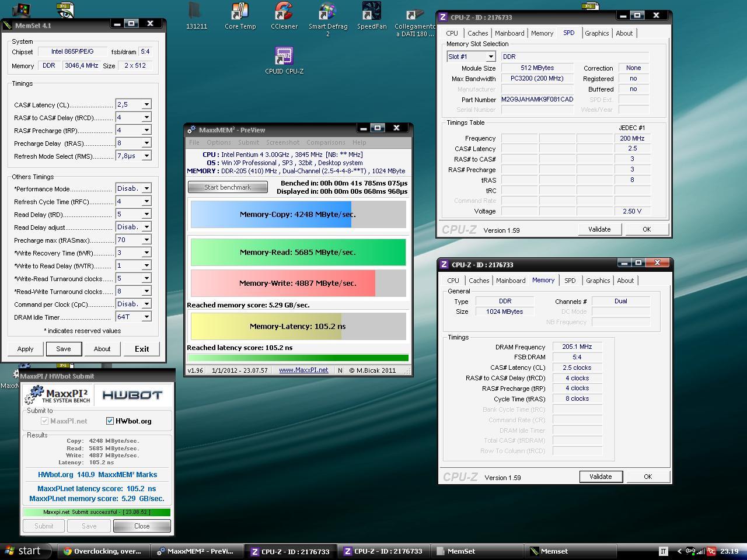Click the disabled MaxxPI.net checkbox
The height and width of the screenshot is (560, 747).
click(44, 421)
